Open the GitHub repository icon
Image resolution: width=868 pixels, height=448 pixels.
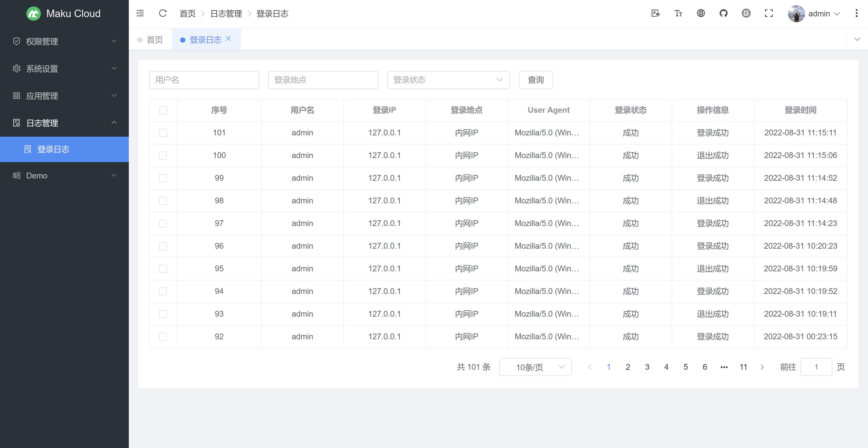coord(723,14)
